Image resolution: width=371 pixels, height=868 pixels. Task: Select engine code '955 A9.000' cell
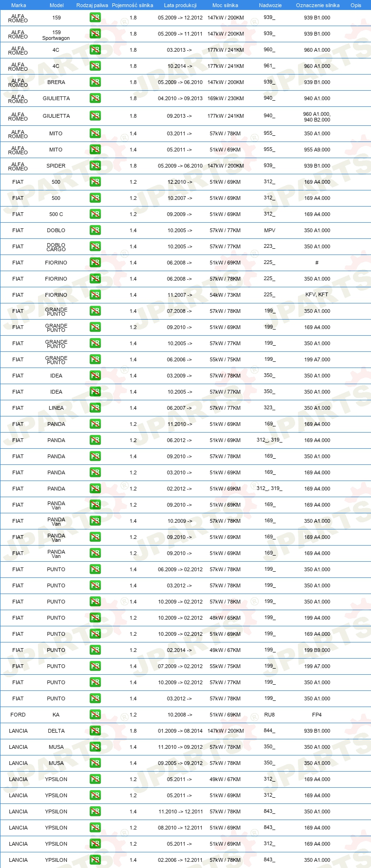(317, 150)
